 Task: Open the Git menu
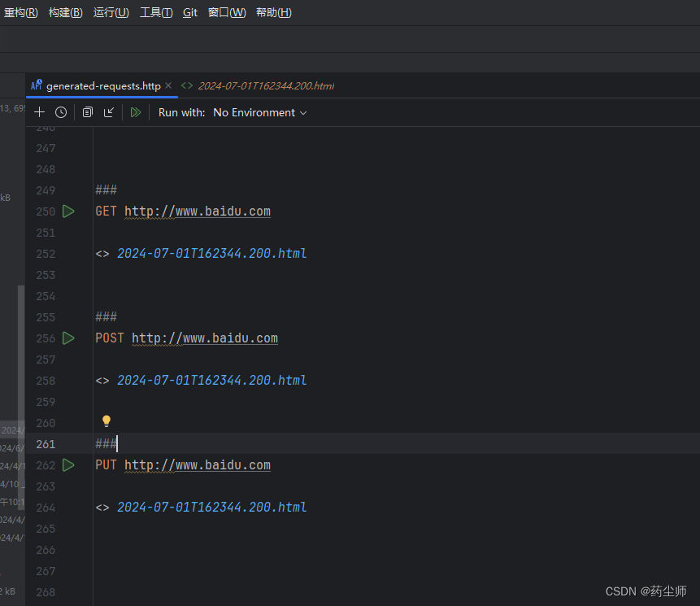click(189, 12)
